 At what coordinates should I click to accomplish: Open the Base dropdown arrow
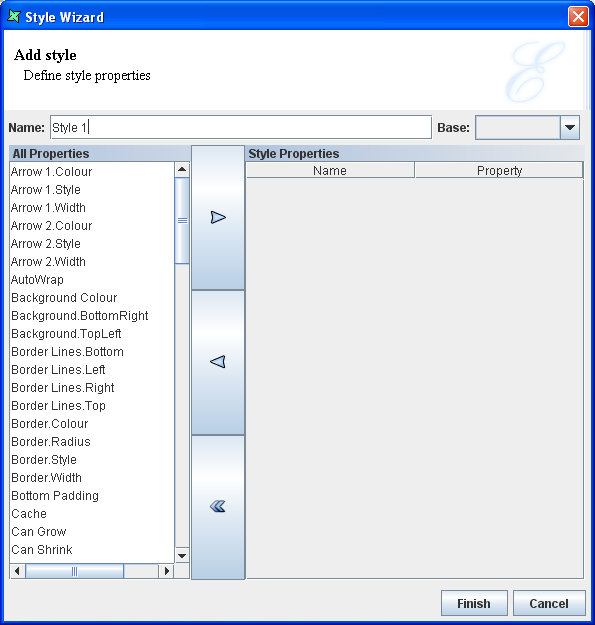[x=570, y=128]
